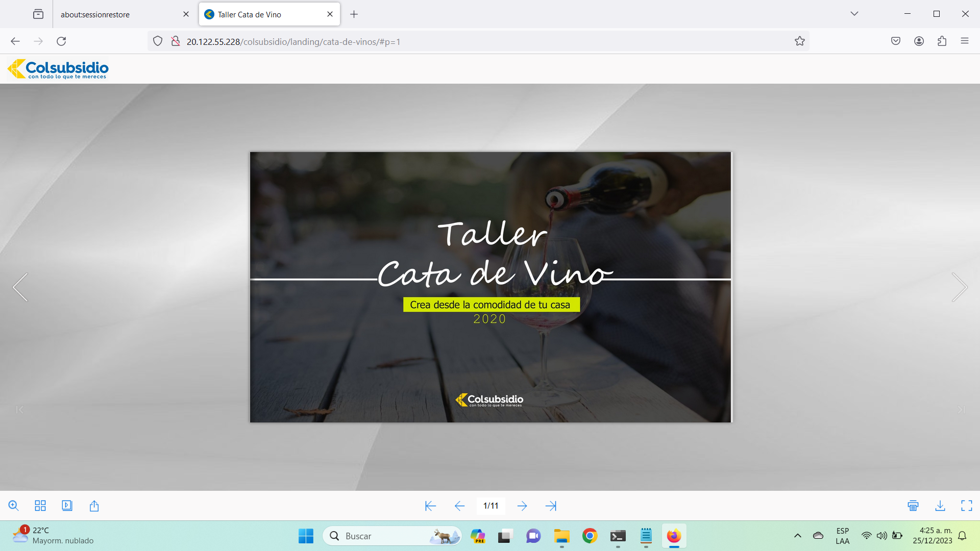Open the Firefox application menu

(964, 41)
